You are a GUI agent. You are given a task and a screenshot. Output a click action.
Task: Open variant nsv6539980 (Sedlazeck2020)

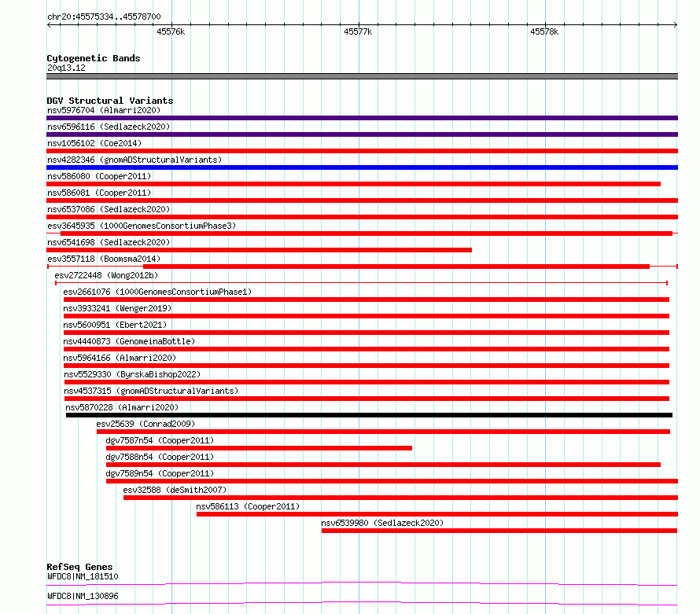coord(382,523)
